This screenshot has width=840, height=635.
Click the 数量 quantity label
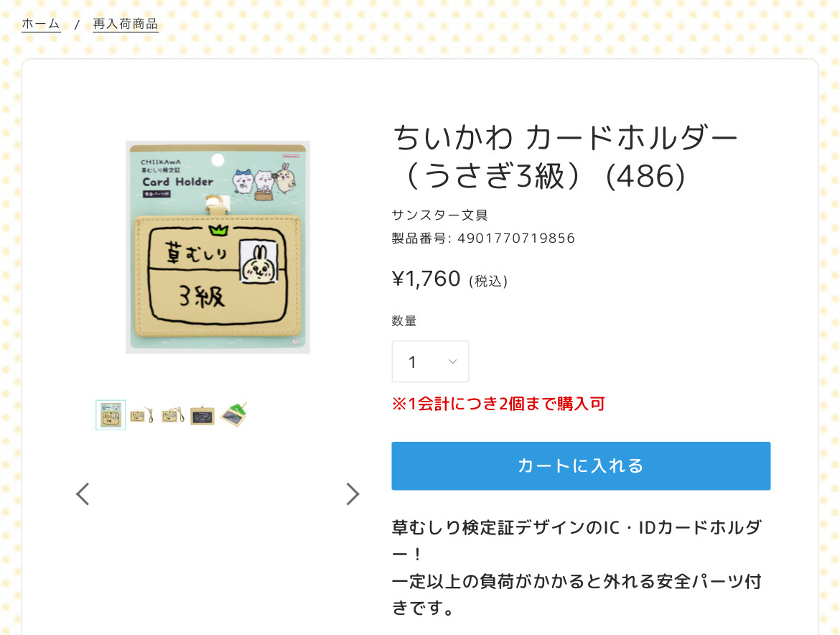click(x=404, y=321)
